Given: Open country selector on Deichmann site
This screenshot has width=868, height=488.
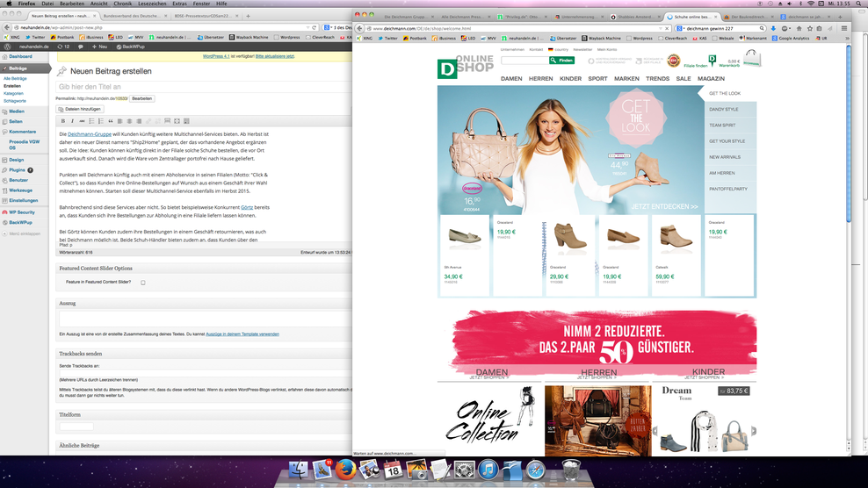Looking at the screenshot, I should tap(558, 49).
